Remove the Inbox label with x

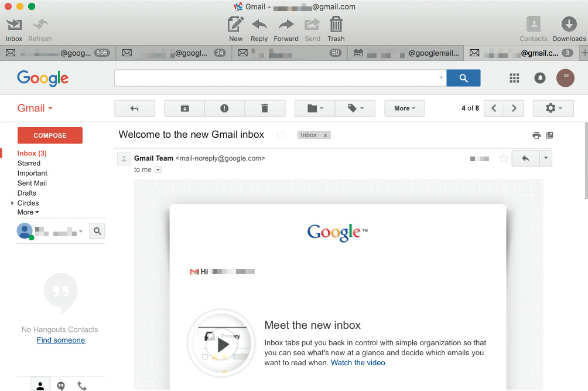[x=326, y=135]
